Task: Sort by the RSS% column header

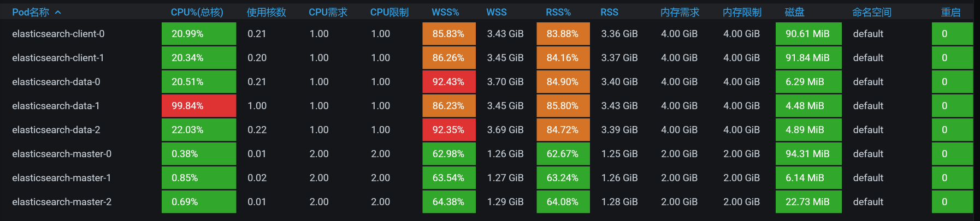Action: coord(558,12)
